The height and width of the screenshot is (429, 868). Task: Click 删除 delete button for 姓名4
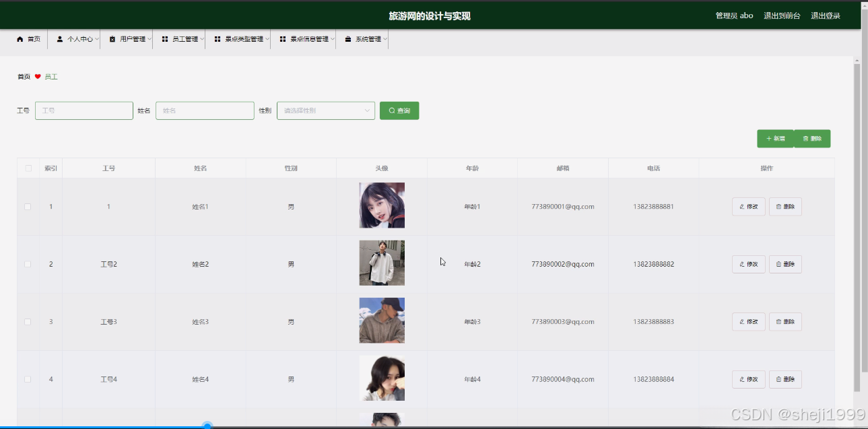(x=785, y=379)
